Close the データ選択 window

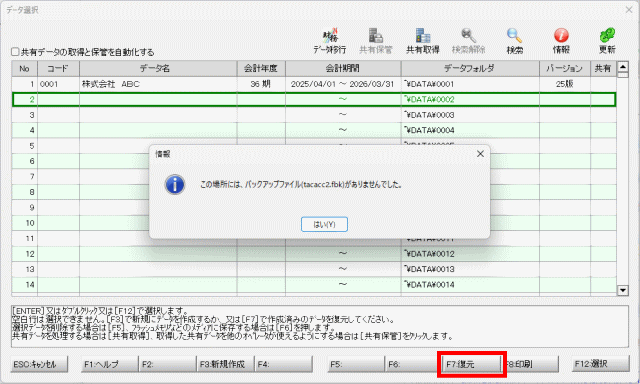click(629, 9)
